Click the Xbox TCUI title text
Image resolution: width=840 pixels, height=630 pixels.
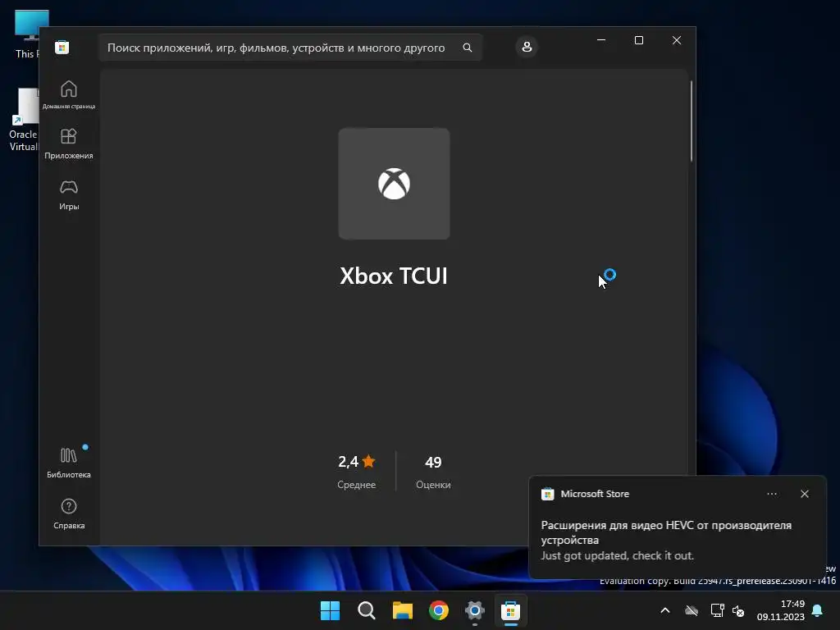click(x=394, y=276)
